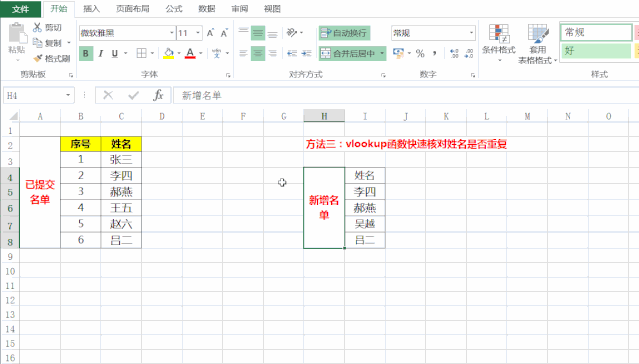Apply percent style
Viewport: 639px width, 364px height.
[x=420, y=53]
